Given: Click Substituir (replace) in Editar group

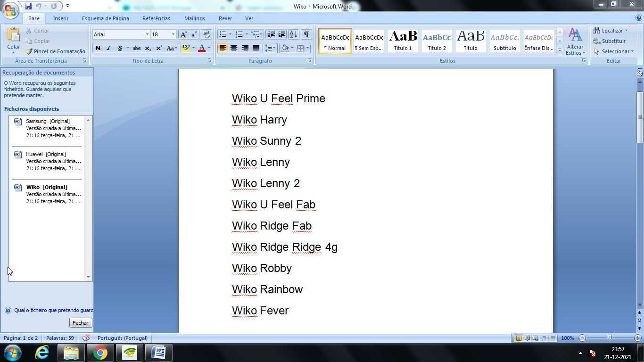Looking at the screenshot, I should pyautogui.click(x=610, y=41).
